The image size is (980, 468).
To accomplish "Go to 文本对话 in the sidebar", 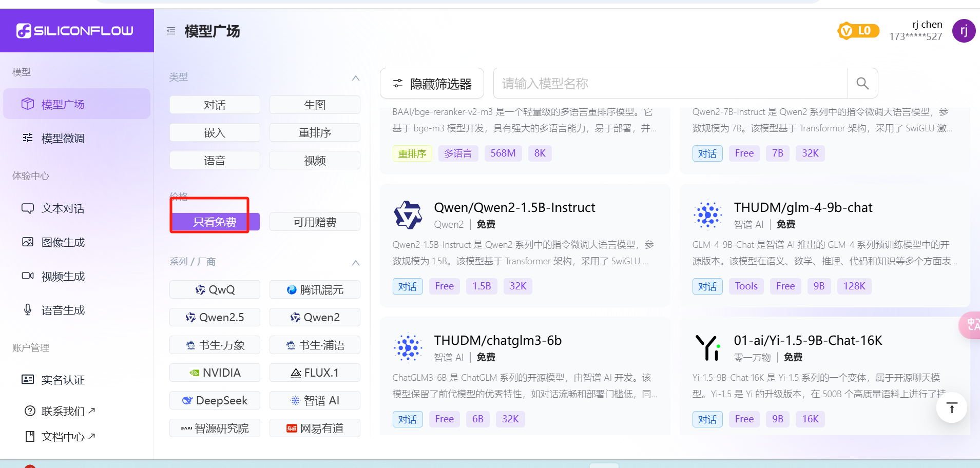I will (x=63, y=209).
